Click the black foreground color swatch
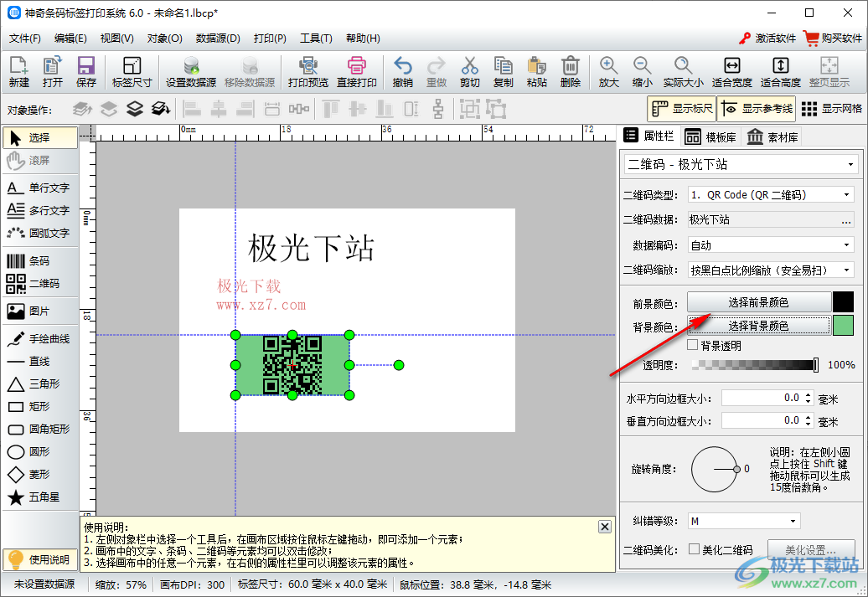 pyautogui.click(x=843, y=302)
